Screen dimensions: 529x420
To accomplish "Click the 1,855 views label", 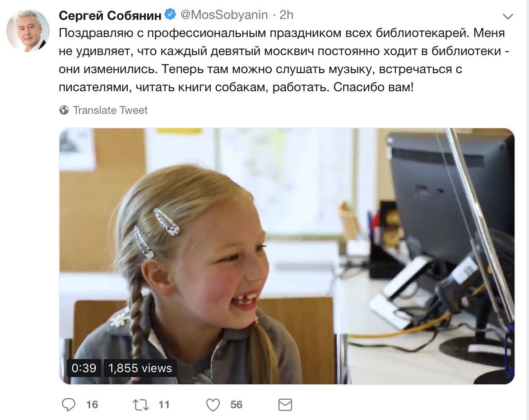I will pos(140,368).
